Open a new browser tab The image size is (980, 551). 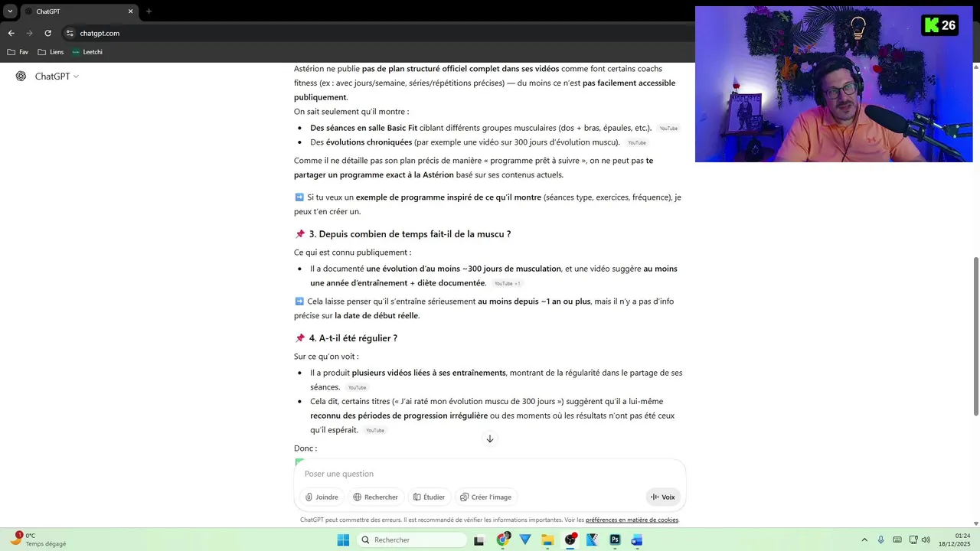point(149,11)
